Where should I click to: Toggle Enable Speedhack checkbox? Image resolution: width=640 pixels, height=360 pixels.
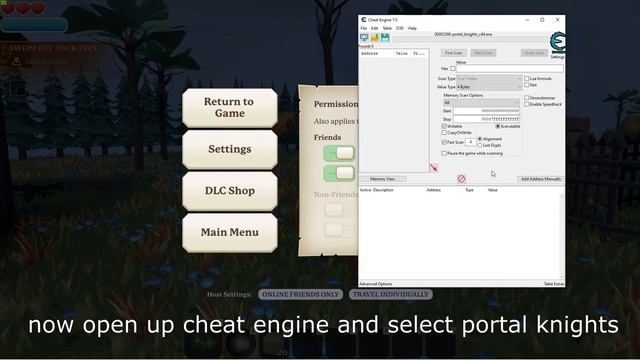527,104
